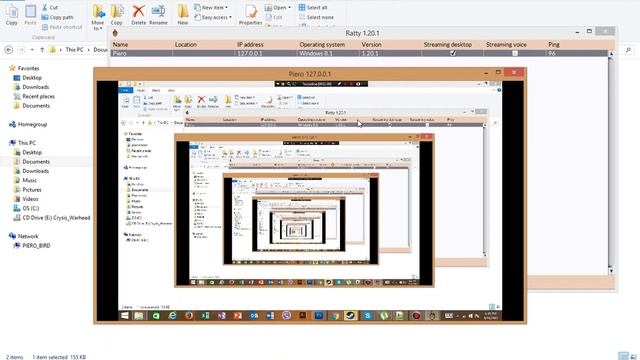Open PIERO_BIRD under Network

click(32, 245)
